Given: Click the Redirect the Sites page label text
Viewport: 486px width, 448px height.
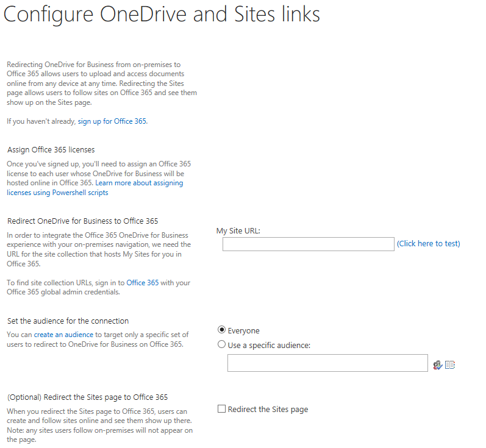Looking at the screenshot, I should [x=268, y=410].
